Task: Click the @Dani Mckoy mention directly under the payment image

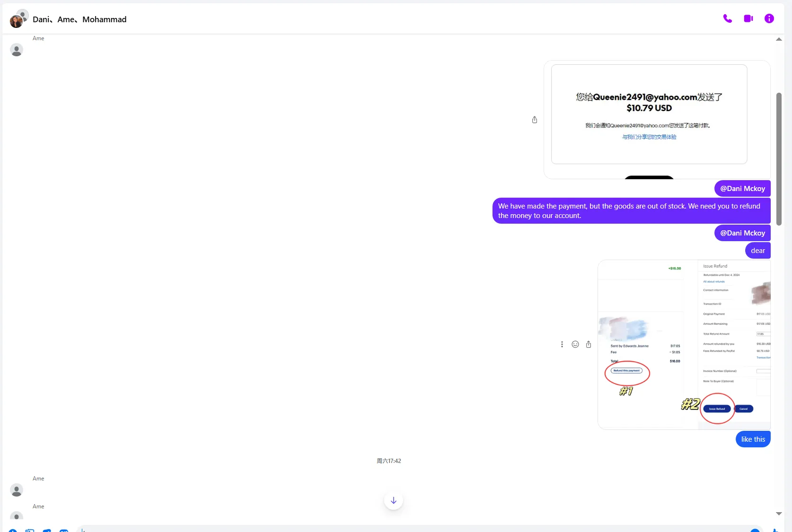Action: click(742, 189)
